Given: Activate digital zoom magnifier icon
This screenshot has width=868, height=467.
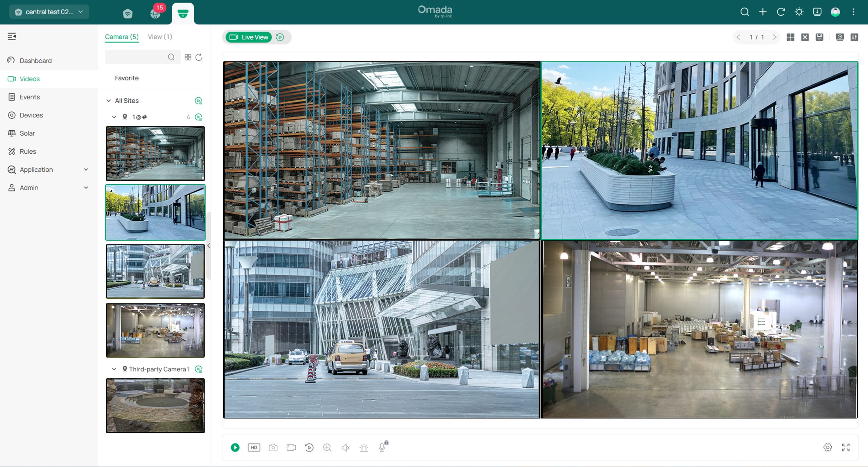Looking at the screenshot, I should [327, 448].
